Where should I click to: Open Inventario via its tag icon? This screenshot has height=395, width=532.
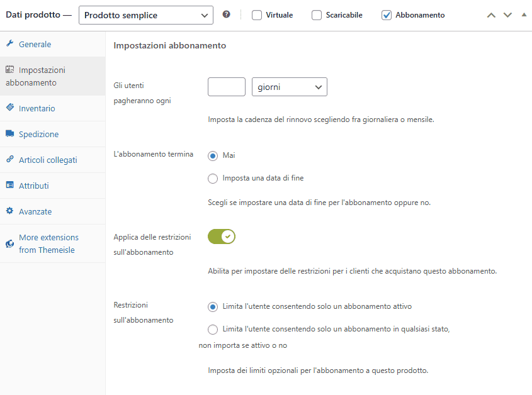(x=9, y=108)
